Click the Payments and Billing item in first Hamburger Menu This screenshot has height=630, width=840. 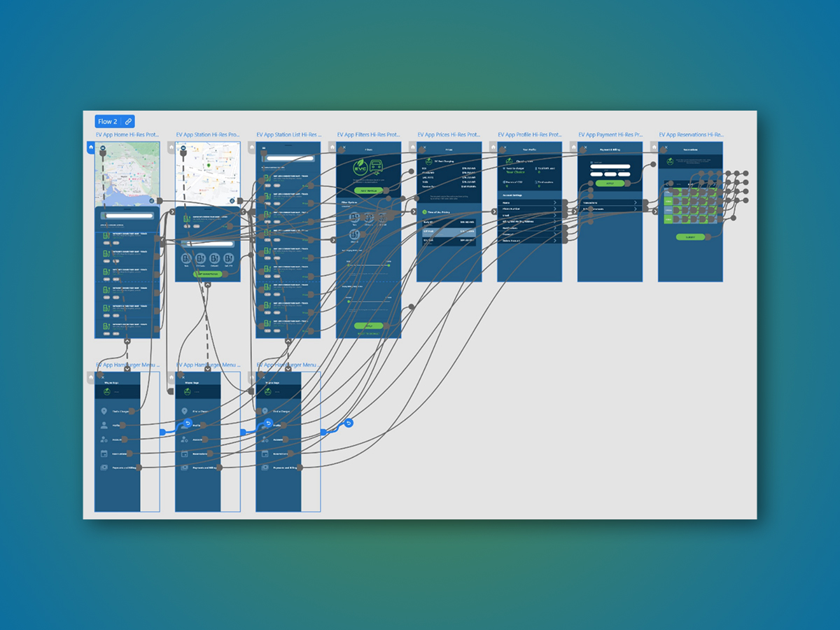[126, 468]
